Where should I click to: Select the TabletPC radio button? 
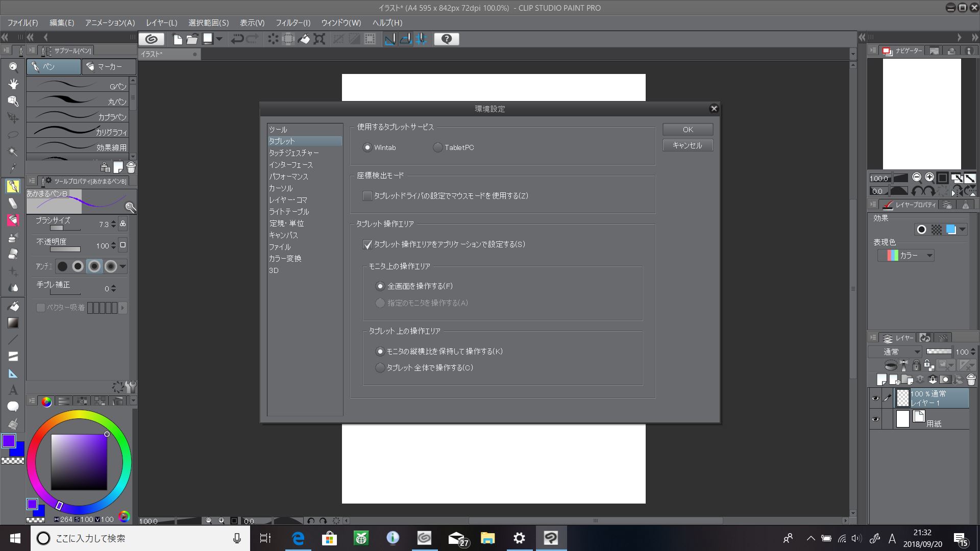coord(437,147)
